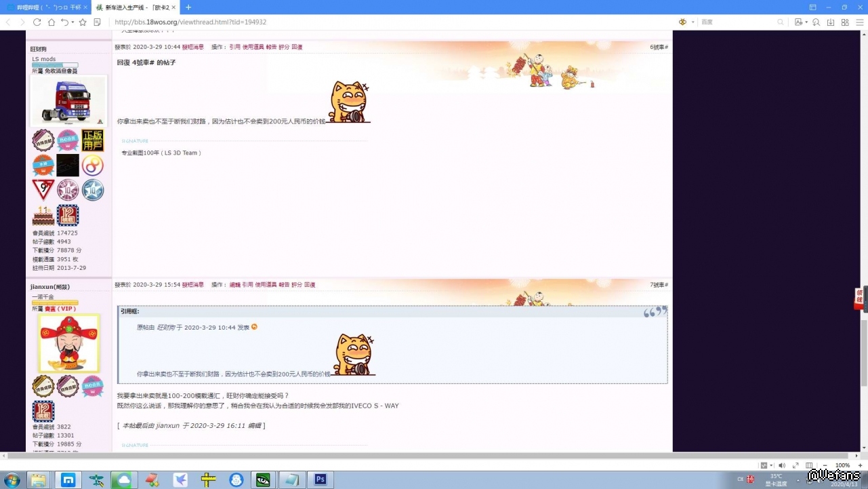Go forward to the next page
This screenshot has width=868, height=489.
(22, 22)
